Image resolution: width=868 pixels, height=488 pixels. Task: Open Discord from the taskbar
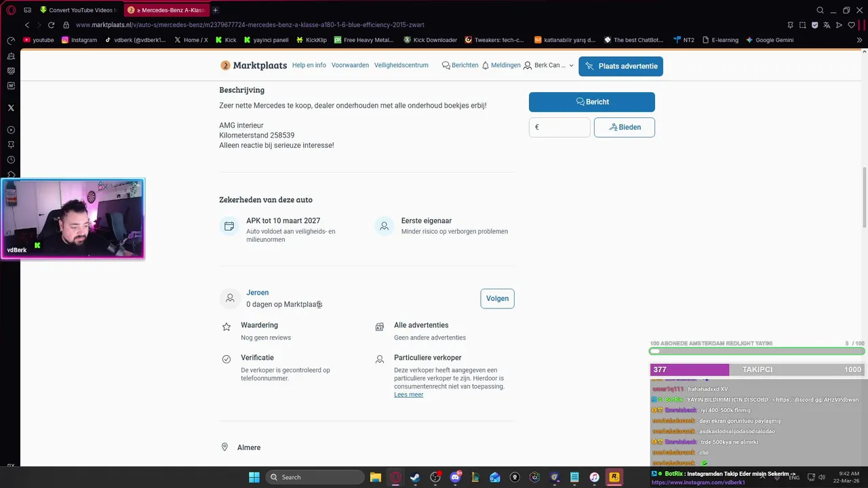(455, 477)
